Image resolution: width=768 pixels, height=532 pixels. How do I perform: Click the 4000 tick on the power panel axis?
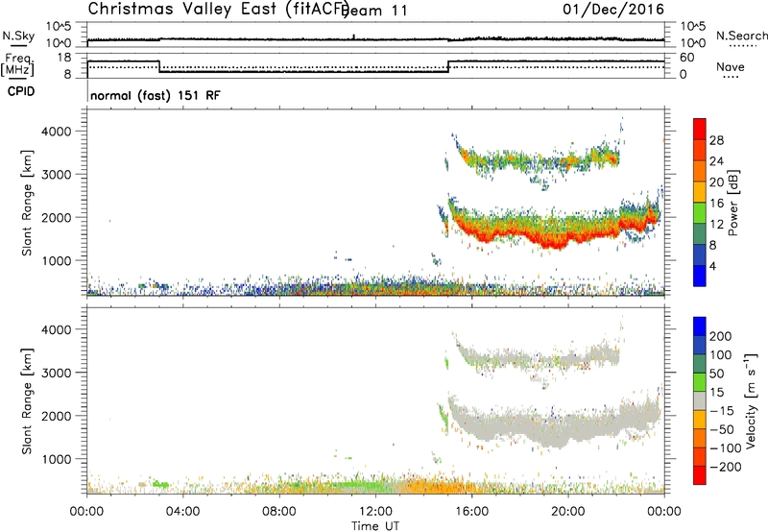[56, 132]
